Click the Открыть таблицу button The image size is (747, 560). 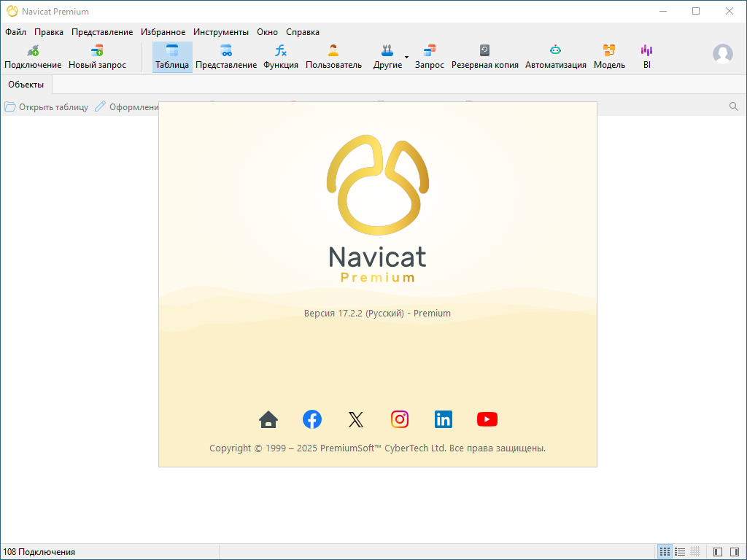(x=47, y=106)
